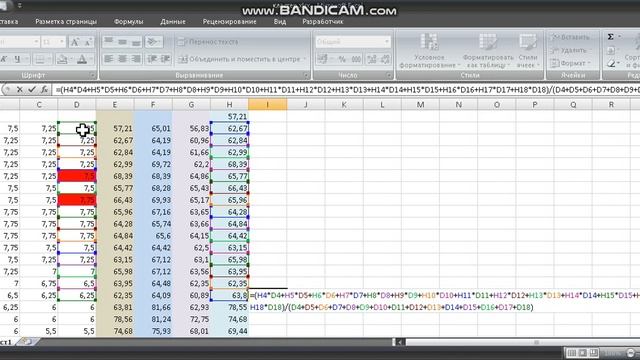Toggle italic formatting (К)
This screenshot has width=640, height=360.
click(4, 60)
